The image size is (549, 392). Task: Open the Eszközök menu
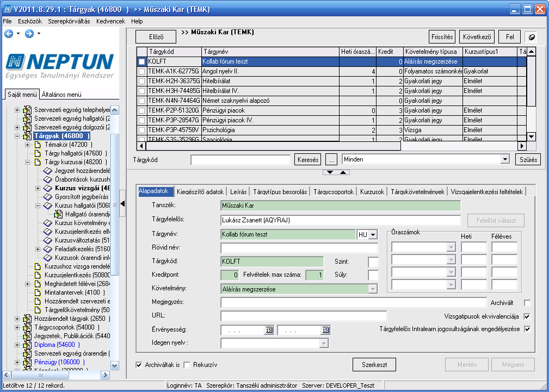coord(30,21)
